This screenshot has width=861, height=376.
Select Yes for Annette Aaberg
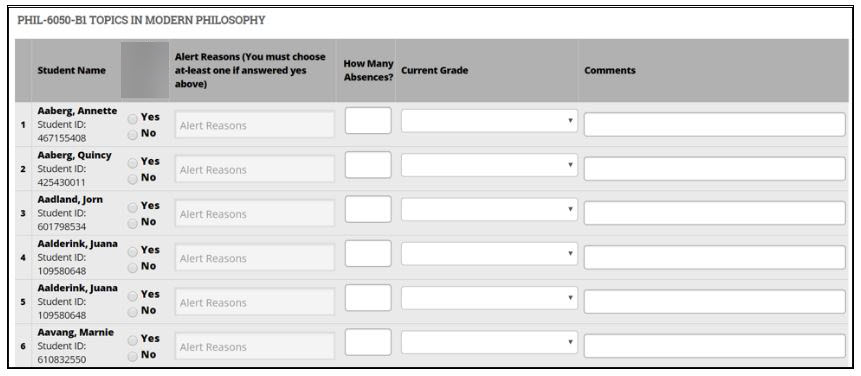[x=133, y=119]
